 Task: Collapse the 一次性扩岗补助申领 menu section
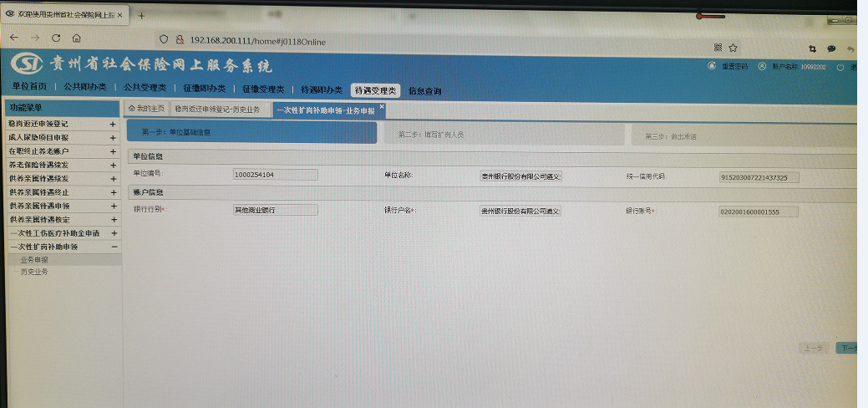(x=114, y=247)
